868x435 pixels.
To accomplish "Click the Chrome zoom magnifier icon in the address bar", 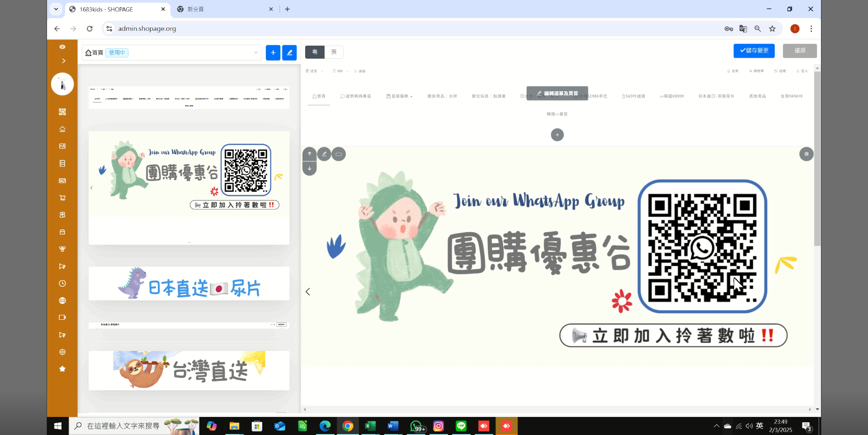I will pyautogui.click(x=758, y=28).
